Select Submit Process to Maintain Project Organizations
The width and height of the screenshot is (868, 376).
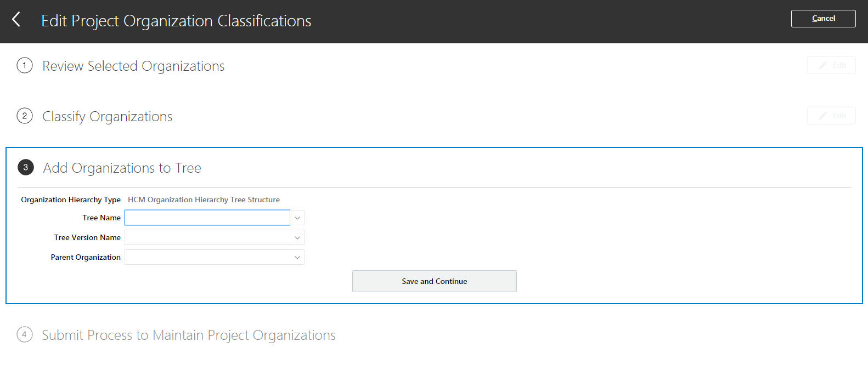(x=189, y=335)
